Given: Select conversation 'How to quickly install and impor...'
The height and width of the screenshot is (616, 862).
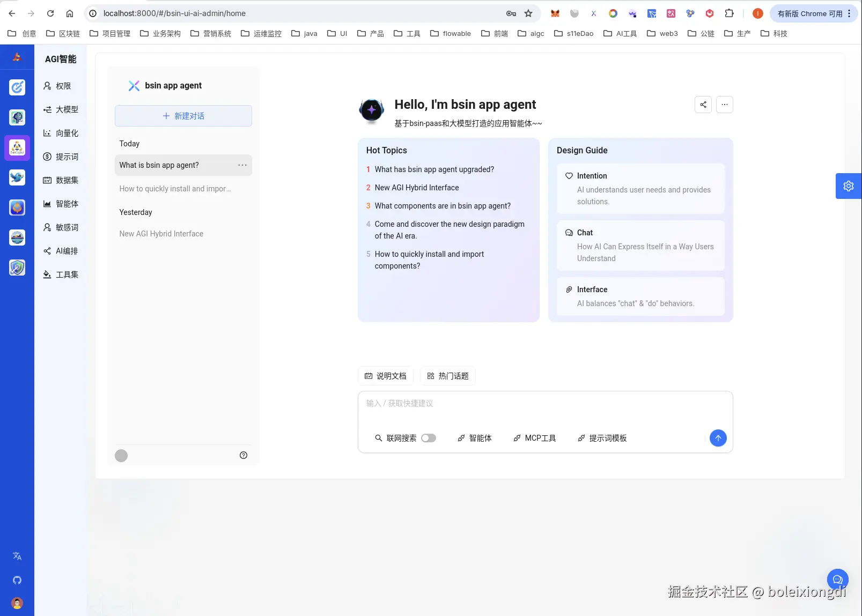Looking at the screenshot, I should tap(183, 189).
